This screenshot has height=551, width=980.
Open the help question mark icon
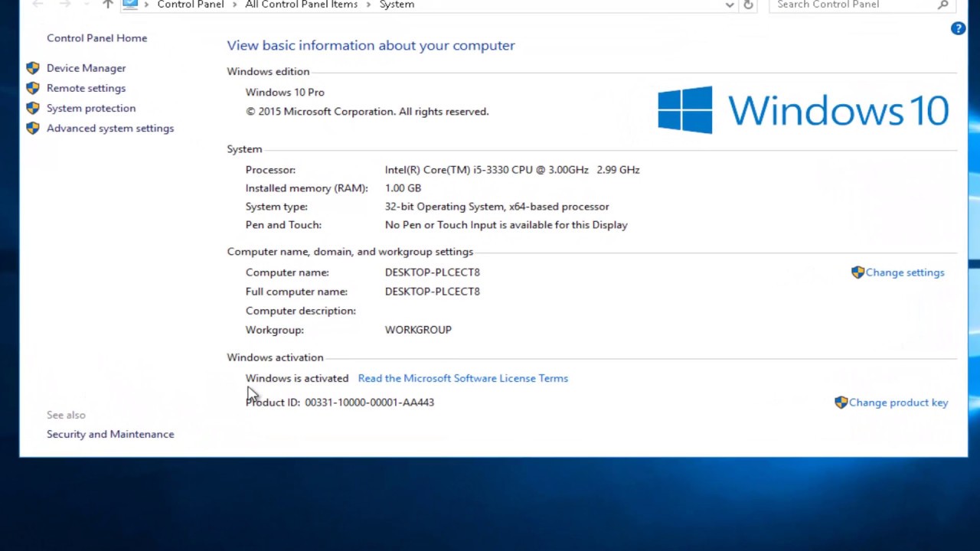coord(958,28)
